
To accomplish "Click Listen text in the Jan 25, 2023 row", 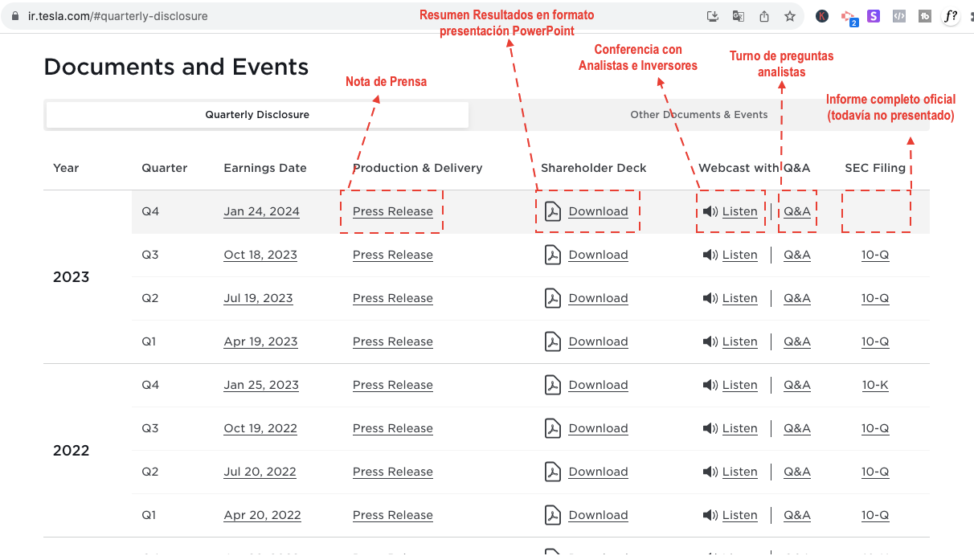I will click(x=740, y=385).
